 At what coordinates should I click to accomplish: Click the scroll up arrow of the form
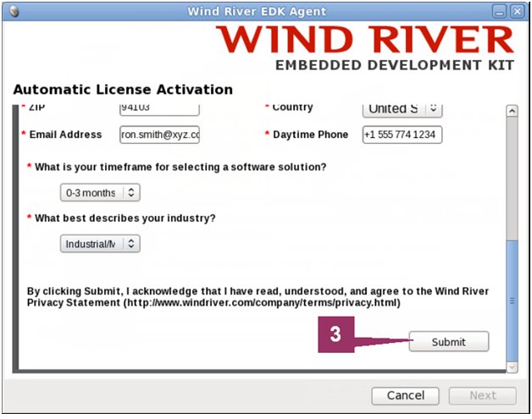(512, 111)
